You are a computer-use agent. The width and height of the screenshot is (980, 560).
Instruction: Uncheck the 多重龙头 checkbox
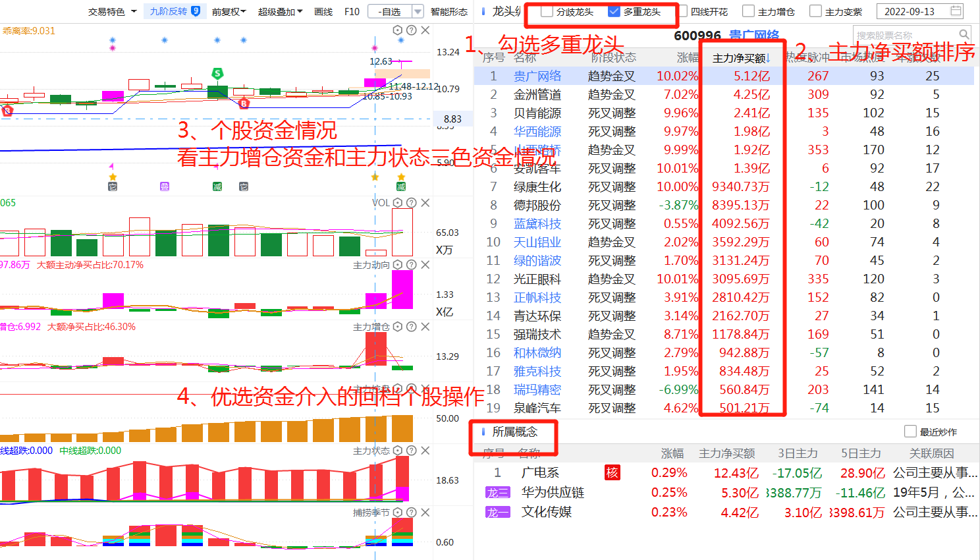[x=614, y=11]
